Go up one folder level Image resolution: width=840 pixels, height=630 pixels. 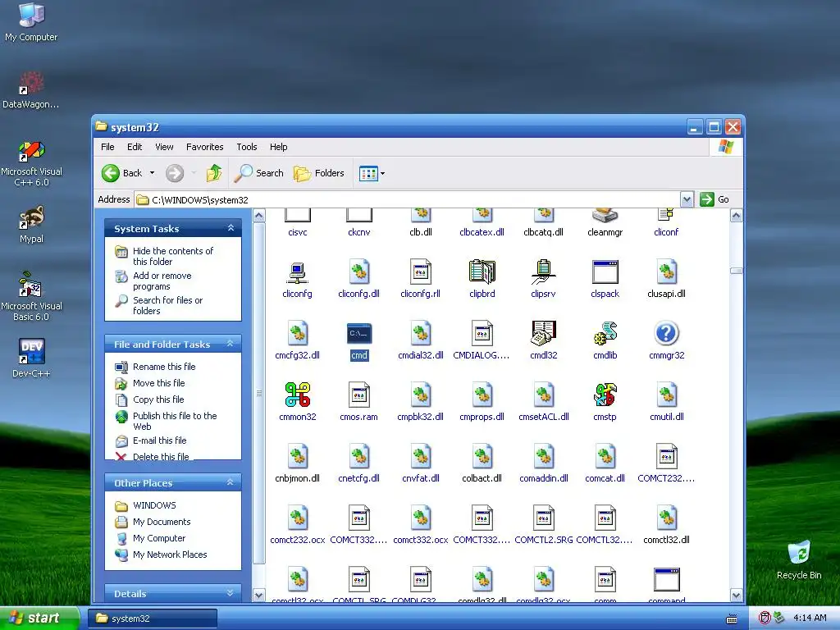coord(214,173)
